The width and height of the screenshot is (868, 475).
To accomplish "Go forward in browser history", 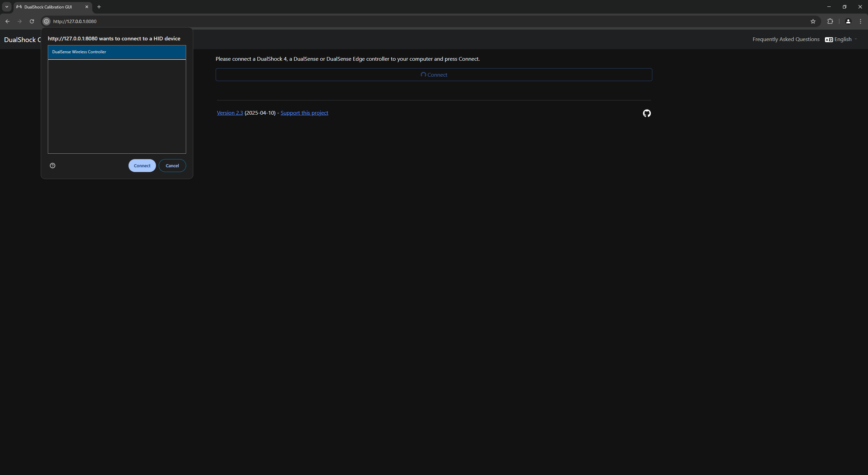I will (20, 21).
